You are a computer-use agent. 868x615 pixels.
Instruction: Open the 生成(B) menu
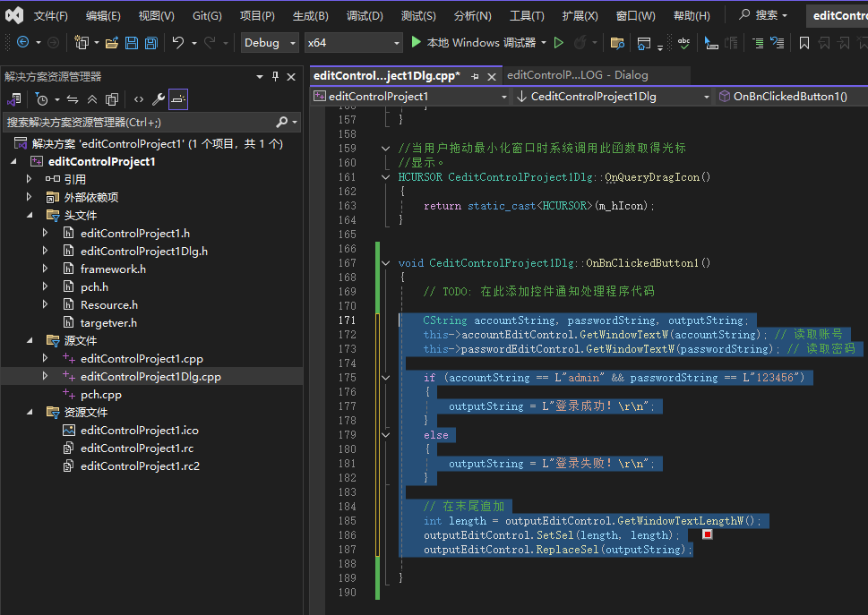tap(310, 16)
